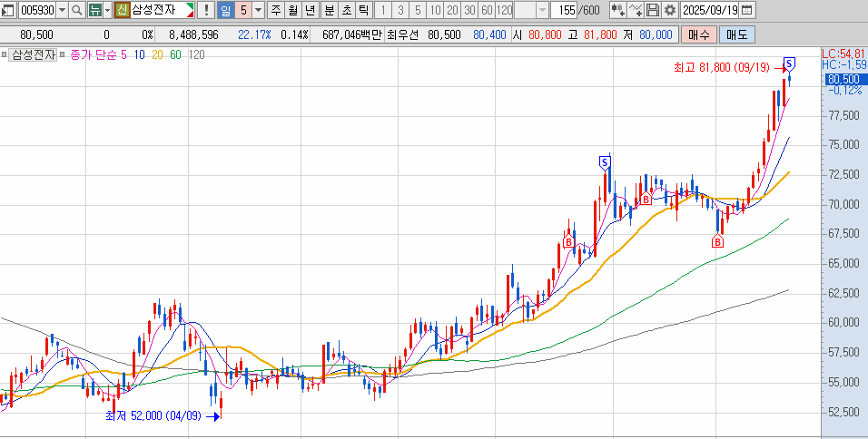Click the stock search magnifier icon
868x439 pixels.
[76, 10]
